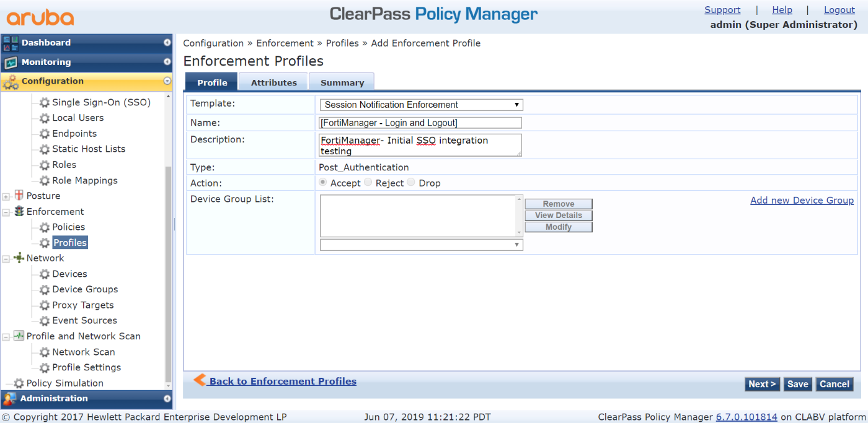Viewport: 868px width, 423px height.
Task: Click into the Description text area
Action: [x=421, y=146]
